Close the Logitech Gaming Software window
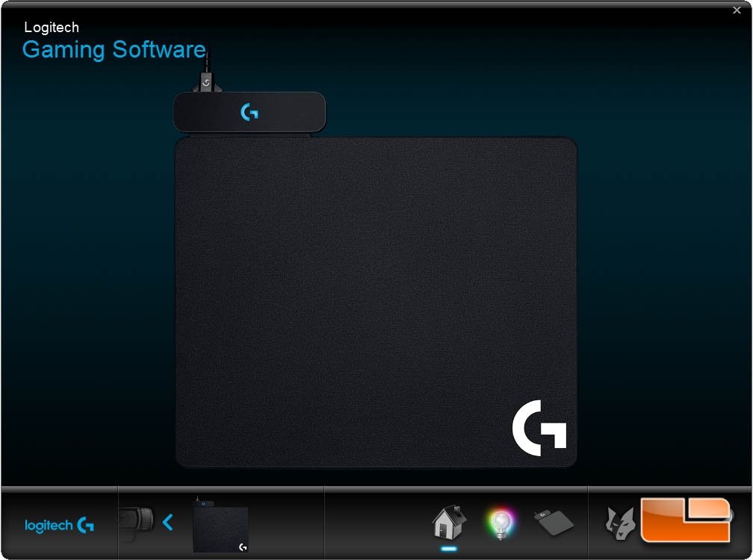The image size is (753, 560). coord(737,10)
